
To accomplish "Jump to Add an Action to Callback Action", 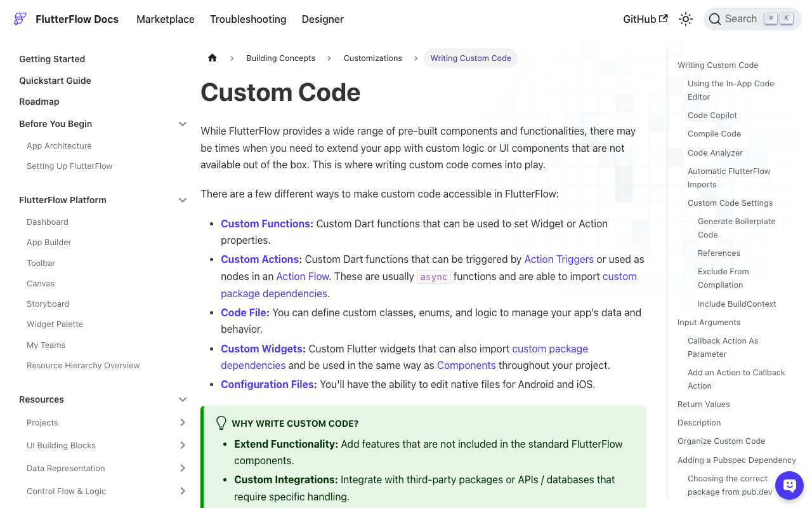I will [736, 379].
